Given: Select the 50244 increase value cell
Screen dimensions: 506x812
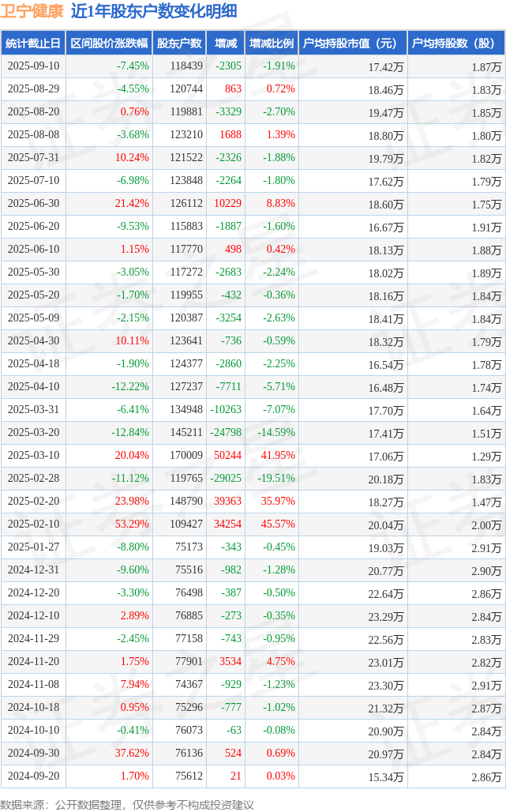Looking at the screenshot, I should tap(227, 456).
